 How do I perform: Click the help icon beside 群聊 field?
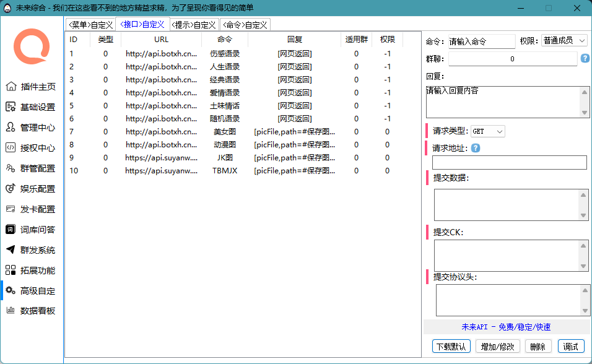point(585,59)
